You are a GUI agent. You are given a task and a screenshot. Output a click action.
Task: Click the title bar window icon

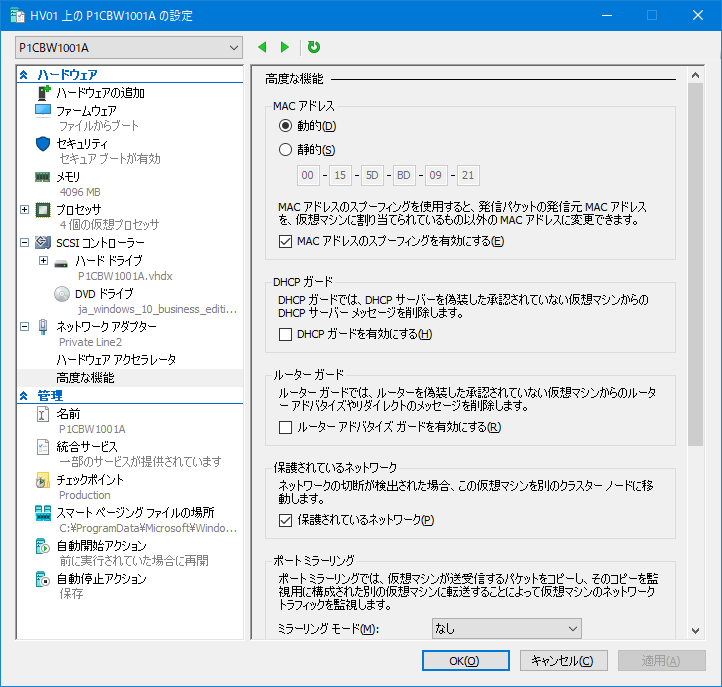(x=17, y=16)
